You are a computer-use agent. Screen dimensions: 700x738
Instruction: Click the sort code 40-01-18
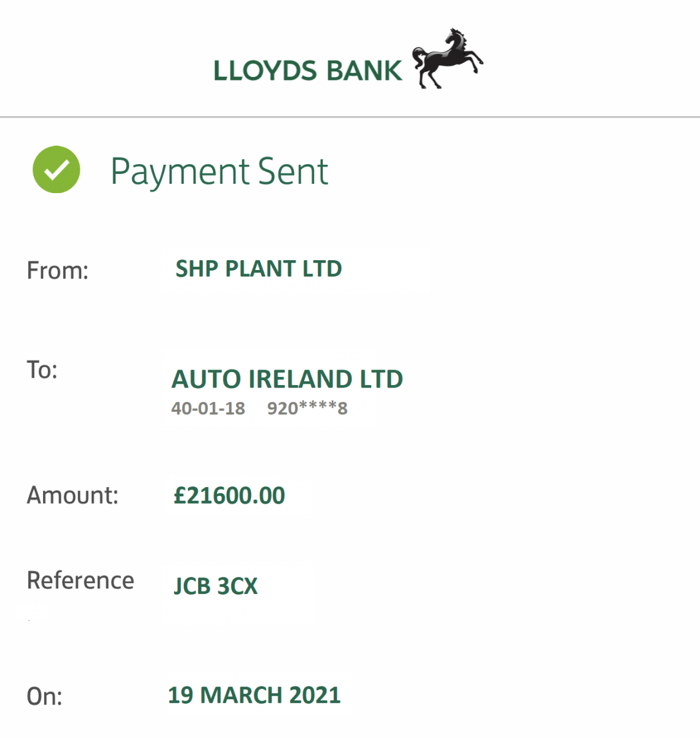pyautogui.click(x=208, y=408)
